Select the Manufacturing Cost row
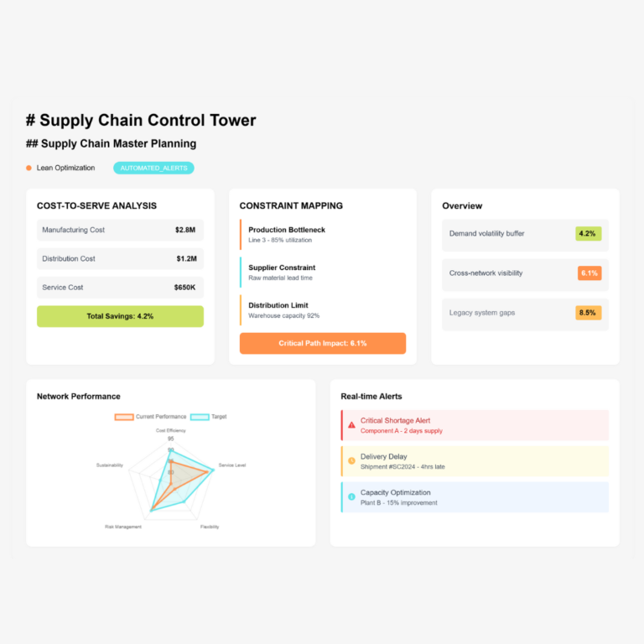Screen dimensions: 644x644 click(120, 230)
